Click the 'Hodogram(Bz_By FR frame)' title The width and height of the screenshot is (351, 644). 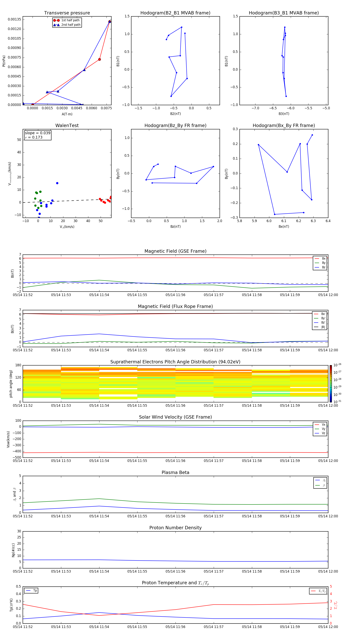pyautogui.click(x=175, y=125)
